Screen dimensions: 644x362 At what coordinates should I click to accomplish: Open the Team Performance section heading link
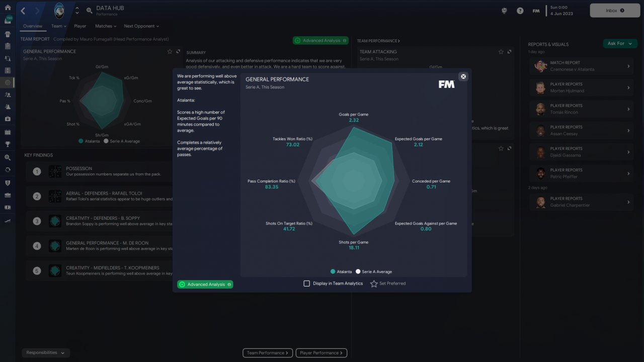click(x=378, y=41)
